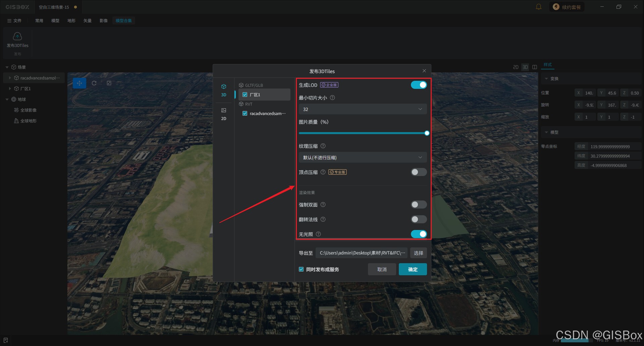Collapse the 模型 properties section
This screenshot has width=644, height=346.
point(546,132)
